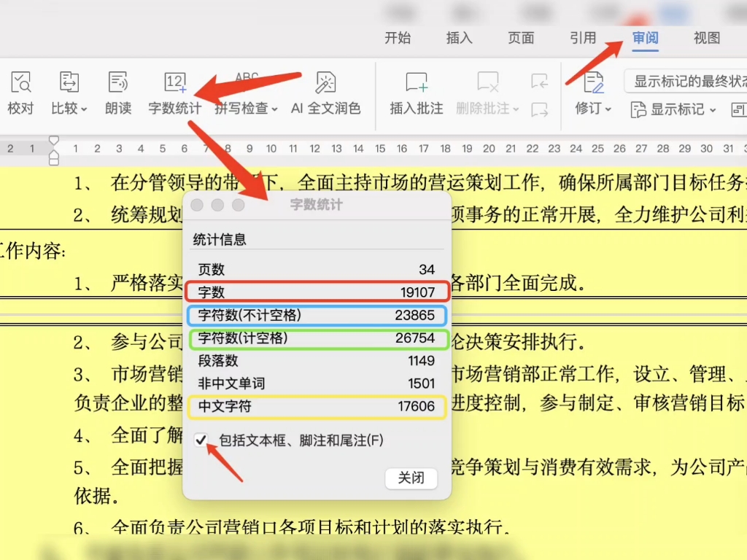Switch to the 插入 ribbon tab
The height and width of the screenshot is (560, 747).
458,38
